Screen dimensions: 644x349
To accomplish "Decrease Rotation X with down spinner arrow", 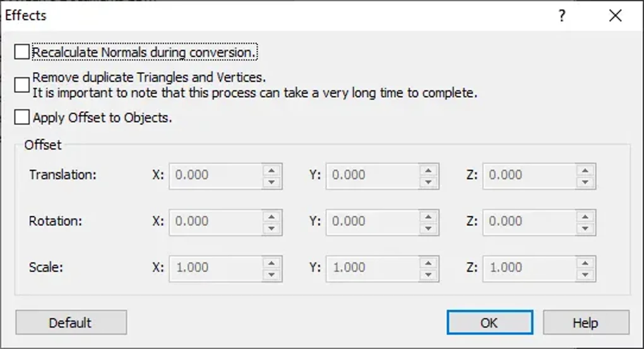I will pyautogui.click(x=271, y=228).
